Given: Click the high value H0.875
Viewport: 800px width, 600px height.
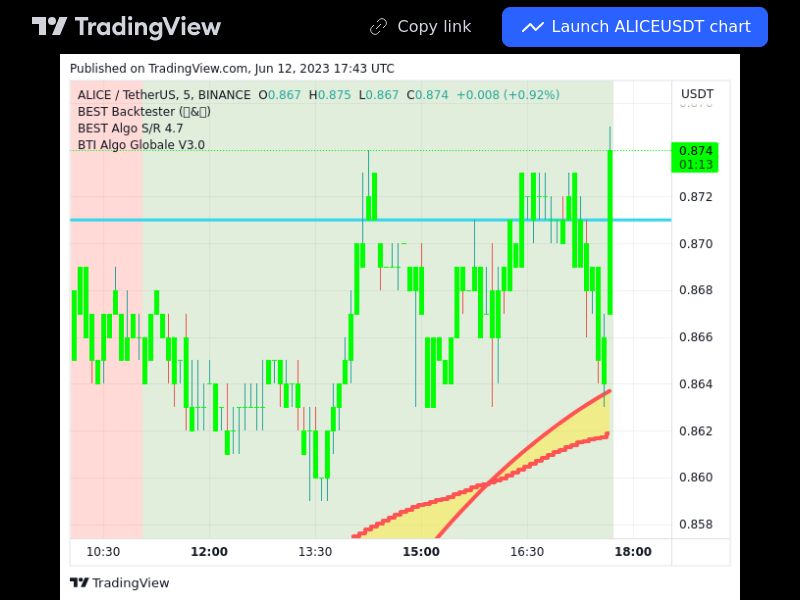Looking at the screenshot, I should [330, 95].
